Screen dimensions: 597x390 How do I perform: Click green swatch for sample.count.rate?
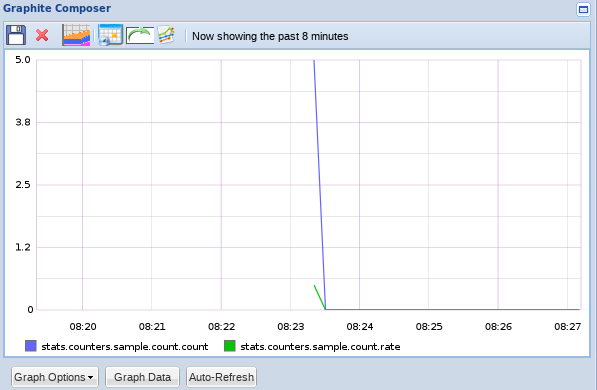230,346
